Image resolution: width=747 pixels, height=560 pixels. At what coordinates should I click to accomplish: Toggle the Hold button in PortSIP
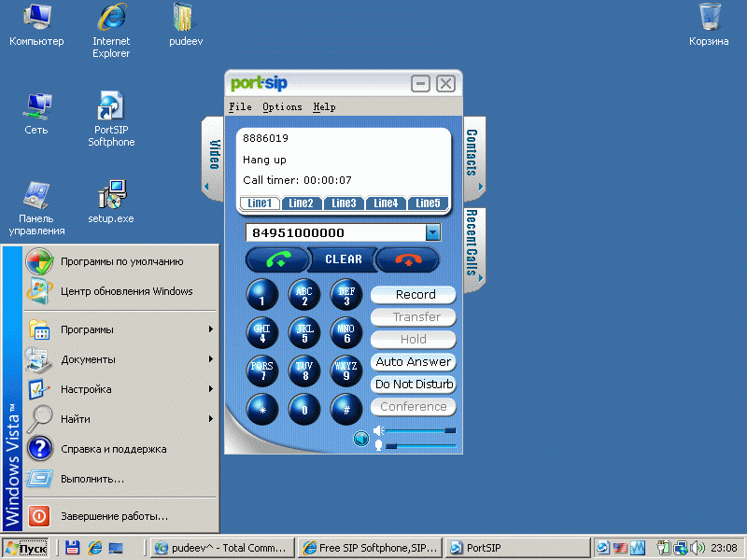click(x=414, y=340)
